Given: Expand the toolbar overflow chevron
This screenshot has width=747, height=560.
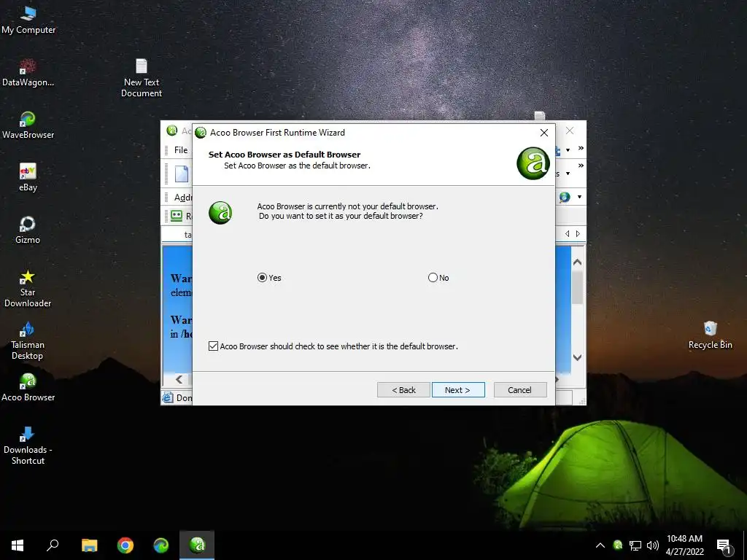Looking at the screenshot, I should [x=581, y=166].
